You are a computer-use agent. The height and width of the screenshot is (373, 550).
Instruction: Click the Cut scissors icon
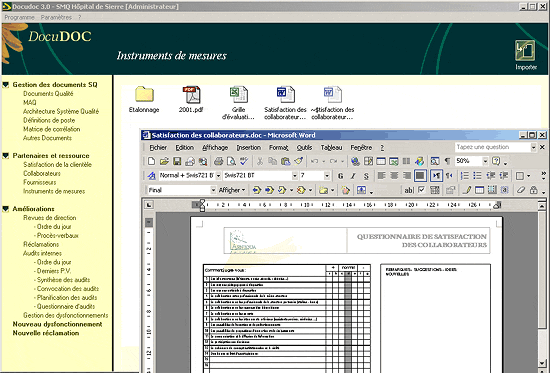260,161
